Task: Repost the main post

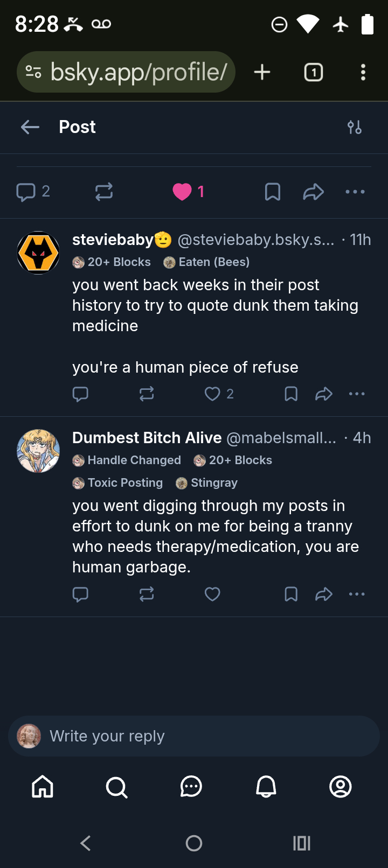Action: point(104,192)
